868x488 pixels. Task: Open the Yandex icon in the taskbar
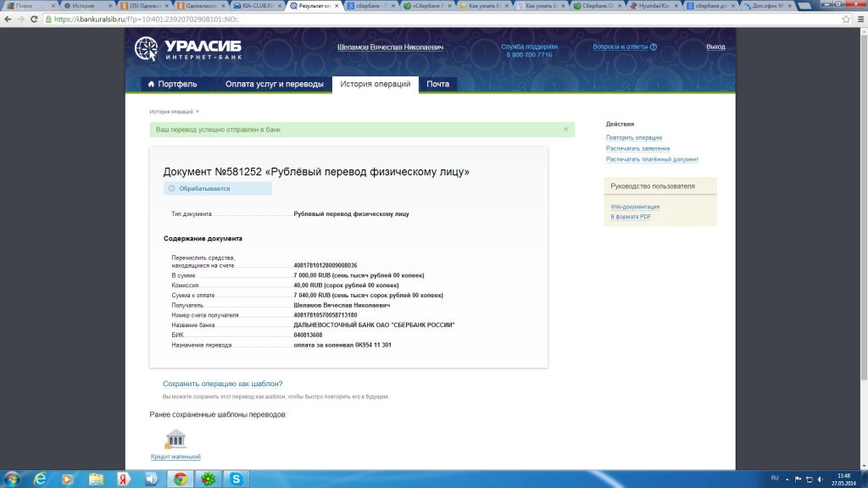point(123,479)
